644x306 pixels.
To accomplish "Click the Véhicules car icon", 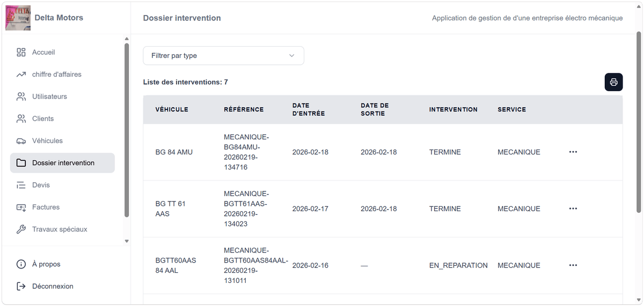I will pos(21,141).
